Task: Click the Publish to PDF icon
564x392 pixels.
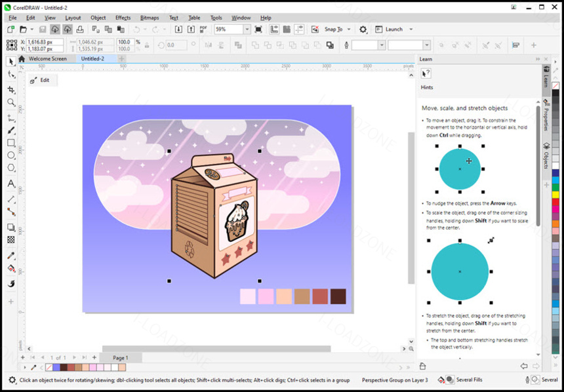Action: [x=203, y=29]
